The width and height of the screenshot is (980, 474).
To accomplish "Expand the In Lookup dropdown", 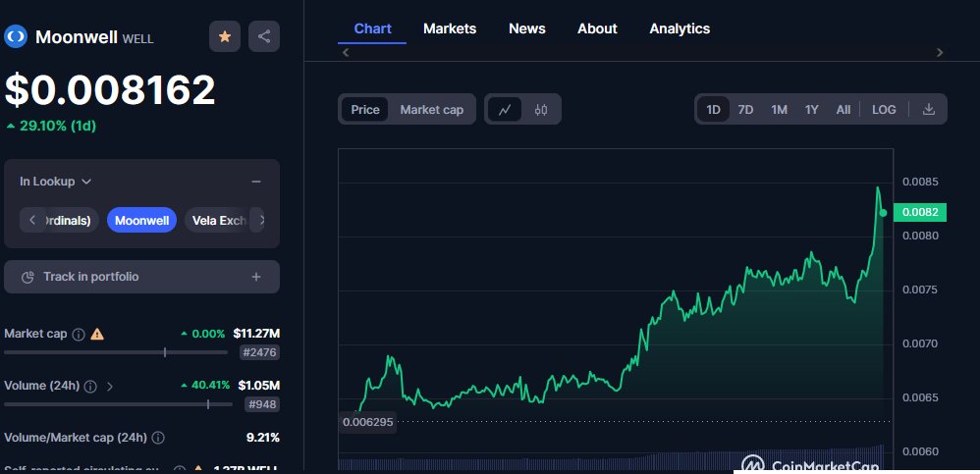I will tap(56, 182).
